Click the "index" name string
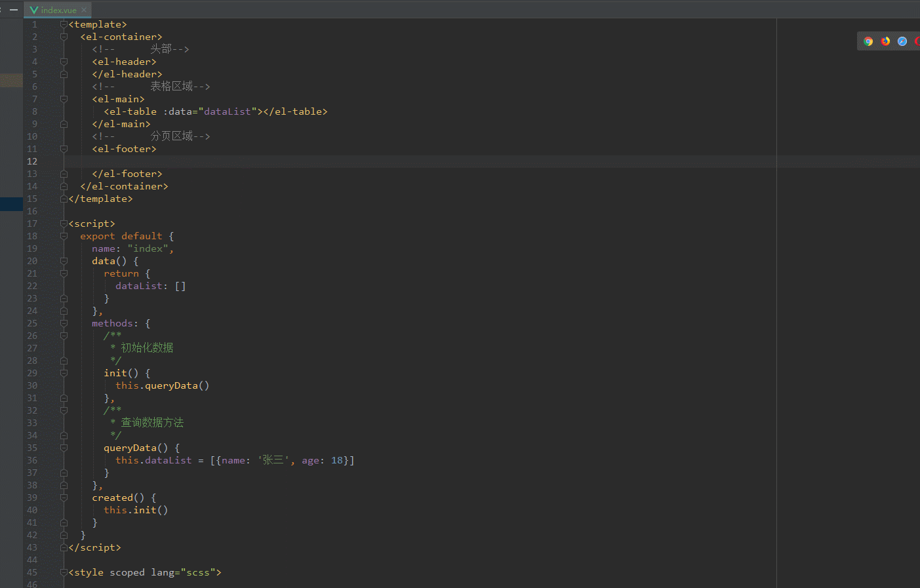Image resolution: width=920 pixels, height=588 pixels. [x=148, y=248]
